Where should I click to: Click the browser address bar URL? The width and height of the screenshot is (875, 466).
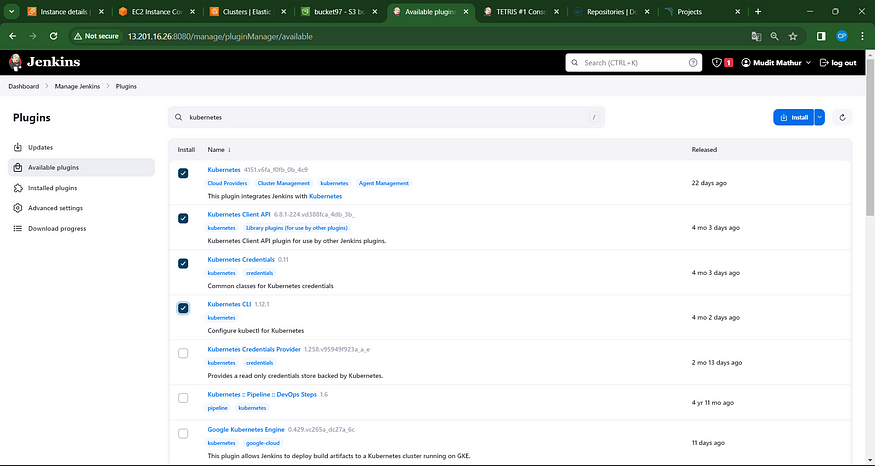220,36
